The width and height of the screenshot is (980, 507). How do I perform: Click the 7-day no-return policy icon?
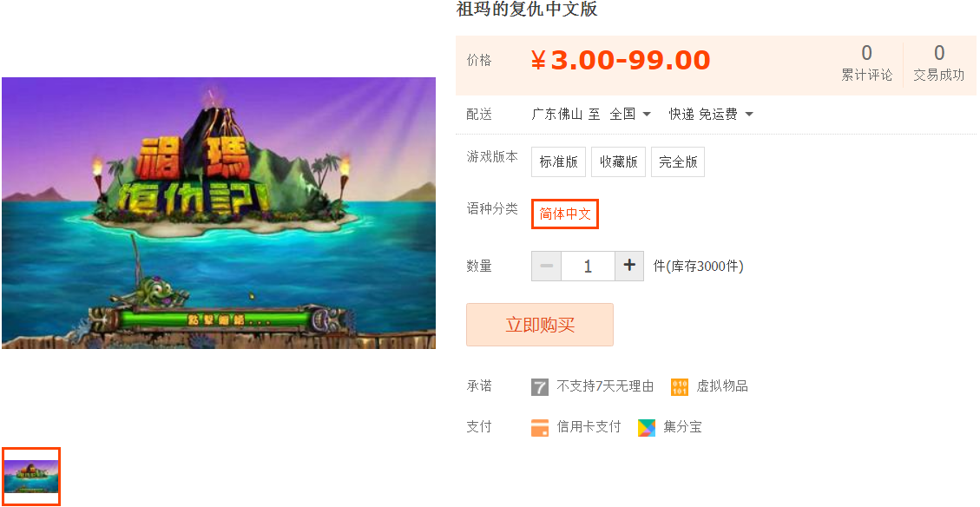[539, 387]
